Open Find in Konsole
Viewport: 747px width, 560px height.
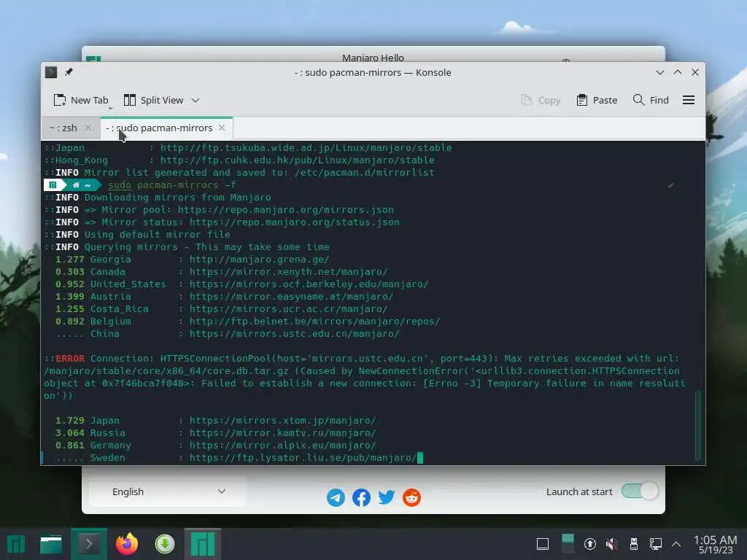(651, 100)
